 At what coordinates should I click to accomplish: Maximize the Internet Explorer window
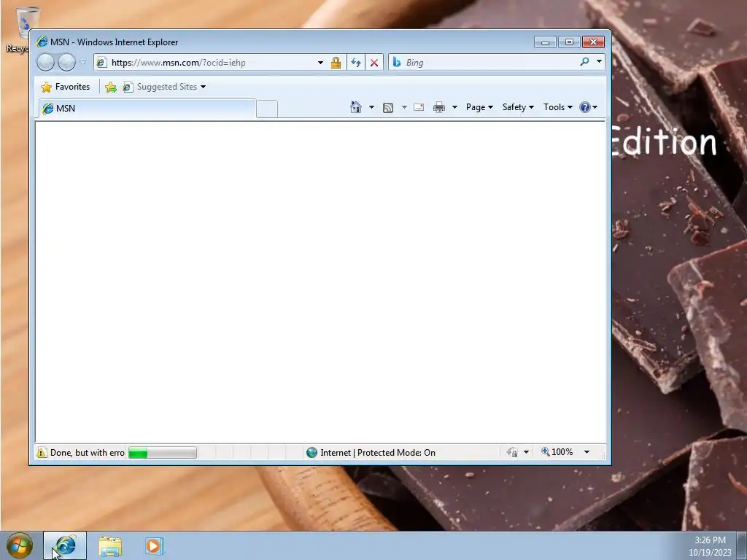pos(569,42)
